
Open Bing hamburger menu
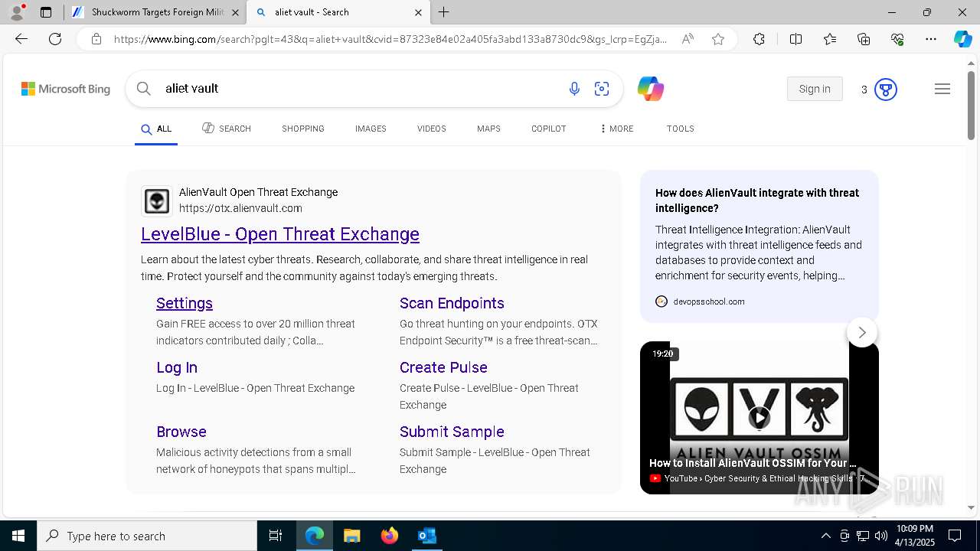pos(942,89)
